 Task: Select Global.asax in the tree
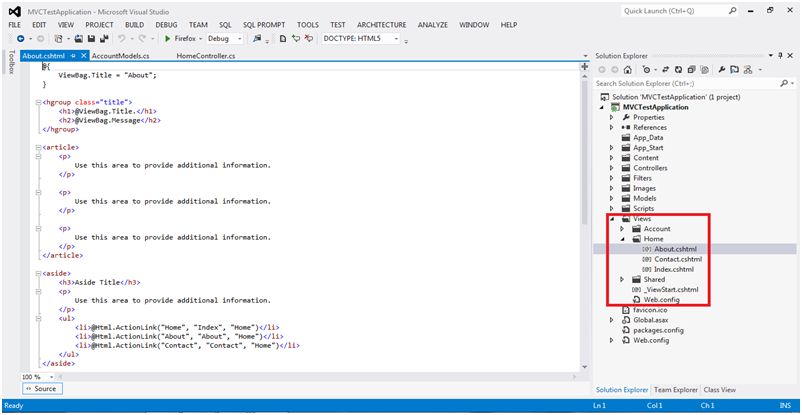(651, 320)
